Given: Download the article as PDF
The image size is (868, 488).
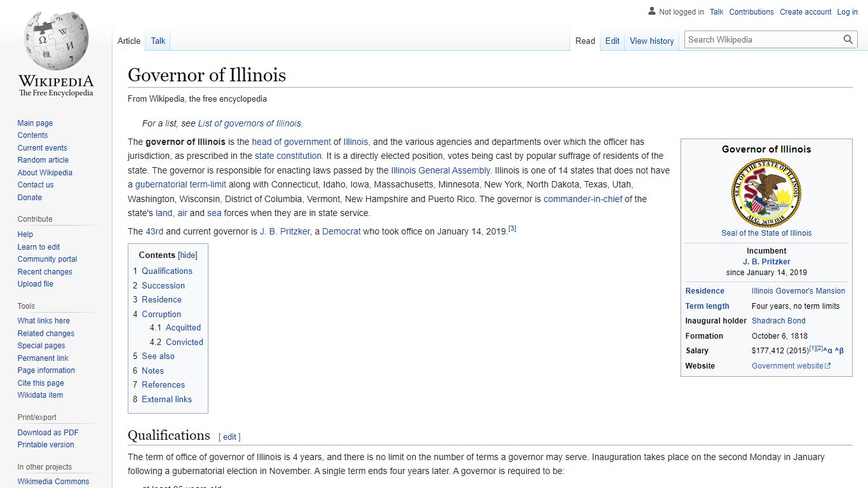Looking at the screenshot, I should 48,433.
